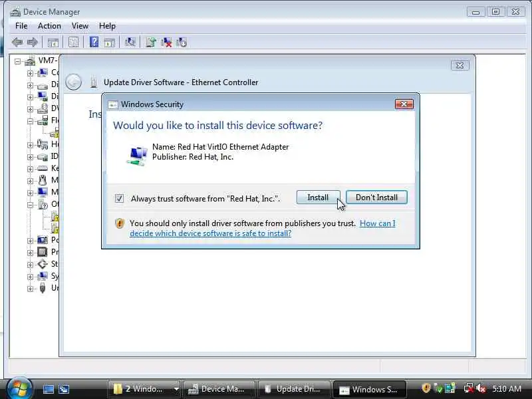Click the Scan for hardware changes icon
The width and height of the screenshot is (532, 399).
point(130,42)
